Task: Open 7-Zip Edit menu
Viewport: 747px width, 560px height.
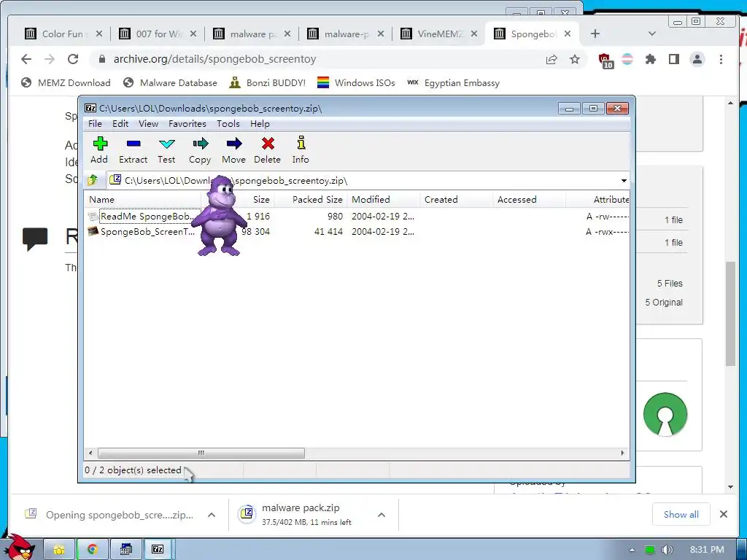Action: click(120, 124)
